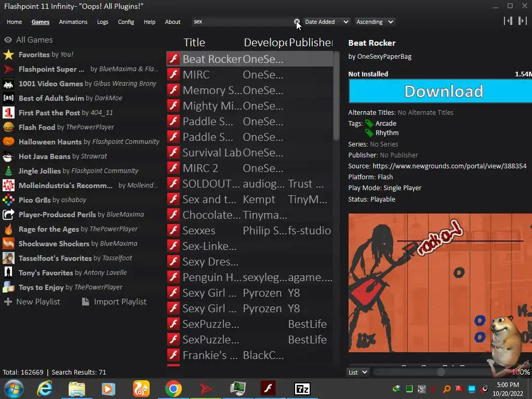This screenshot has height=399, width=532.
Task: Click the Toys to Enjoy blocks icon
Action: 8,287
